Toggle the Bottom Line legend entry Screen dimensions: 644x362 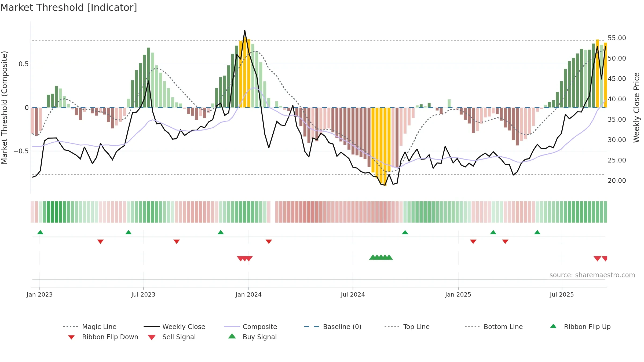tap(494, 327)
